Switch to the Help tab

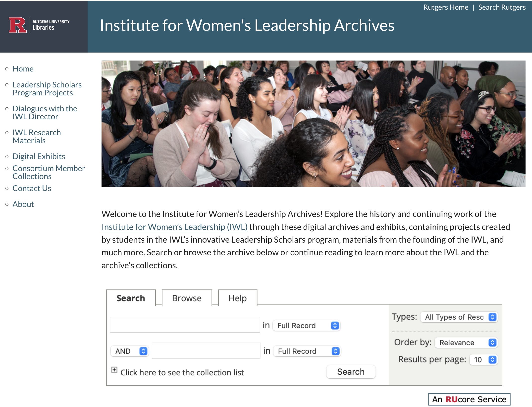click(237, 298)
